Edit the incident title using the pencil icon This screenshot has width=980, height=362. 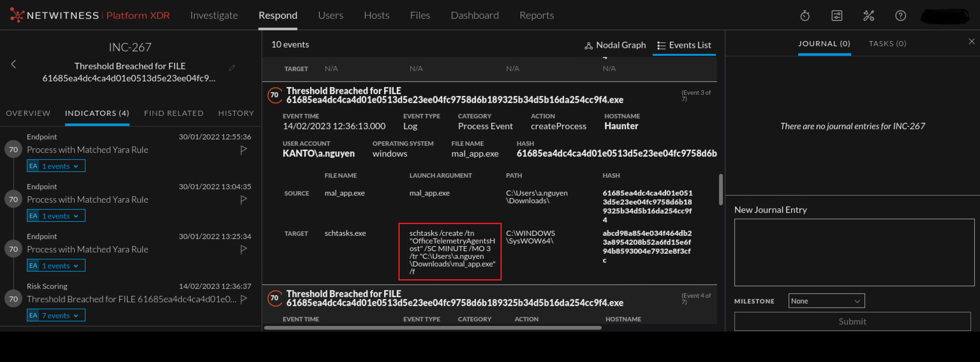pyautogui.click(x=232, y=68)
